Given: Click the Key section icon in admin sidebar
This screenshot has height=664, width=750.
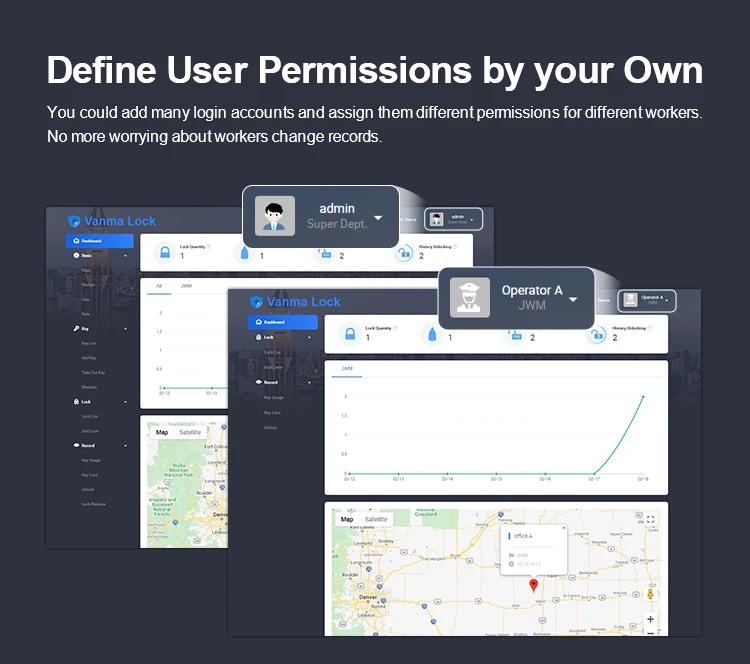Looking at the screenshot, I should click(76, 329).
